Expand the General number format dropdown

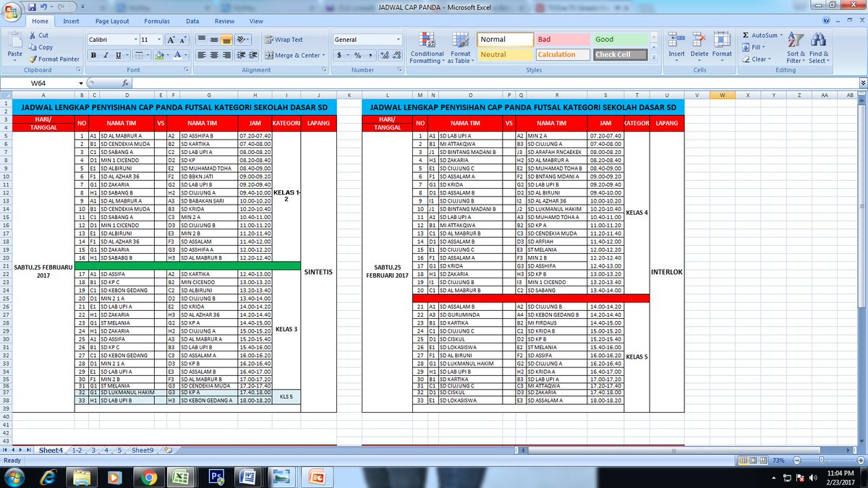click(x=398, y=40)
